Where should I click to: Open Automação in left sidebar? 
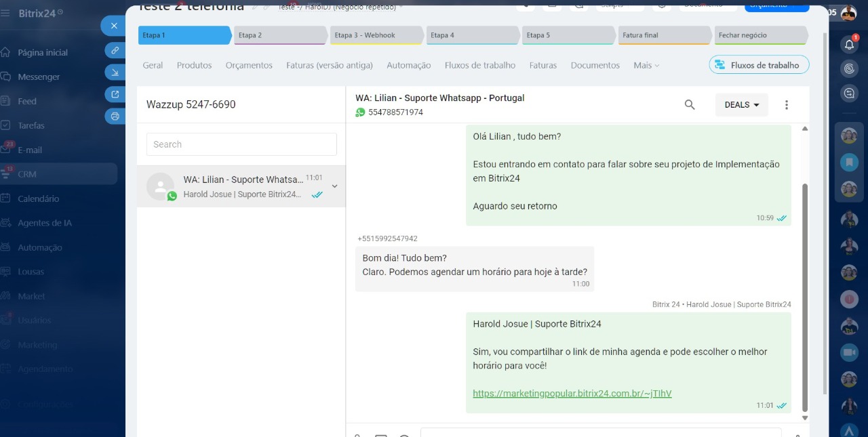click(40, 247)
